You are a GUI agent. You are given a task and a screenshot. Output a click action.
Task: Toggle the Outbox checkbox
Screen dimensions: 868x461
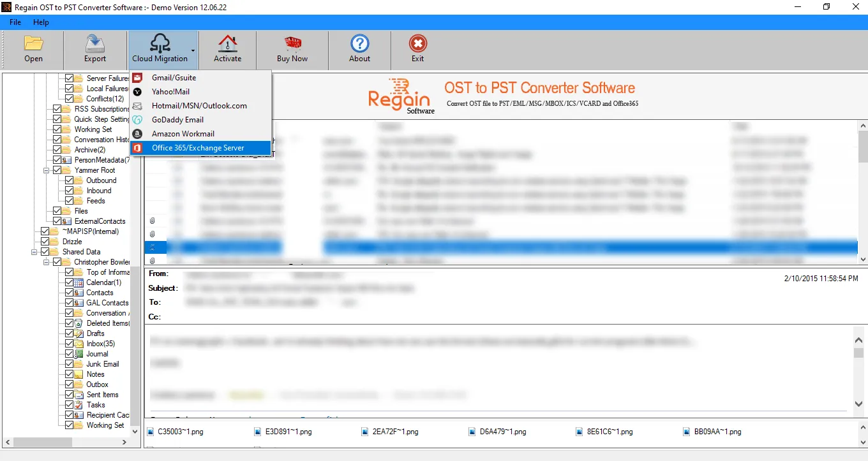pyautogui.click(x=70, y=384)
